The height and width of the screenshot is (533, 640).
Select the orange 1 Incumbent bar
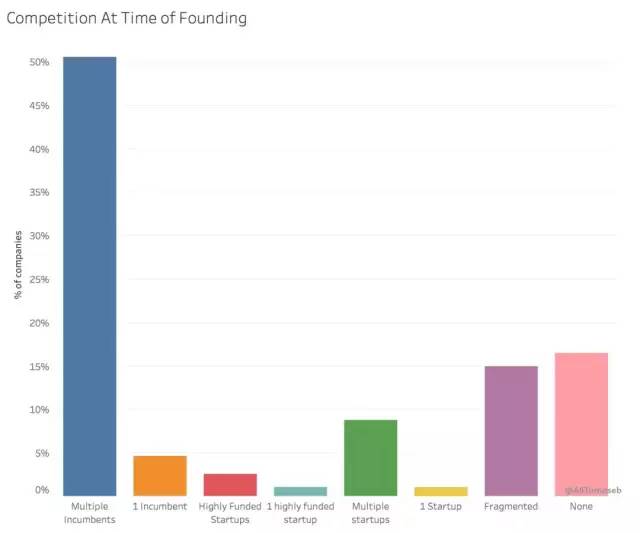click(160, 476)
